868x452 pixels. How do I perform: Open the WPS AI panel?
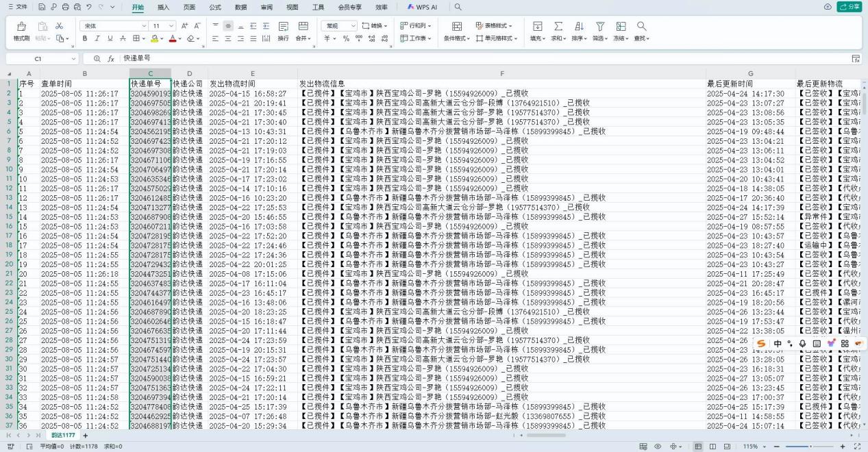click(x=422, y=7)
